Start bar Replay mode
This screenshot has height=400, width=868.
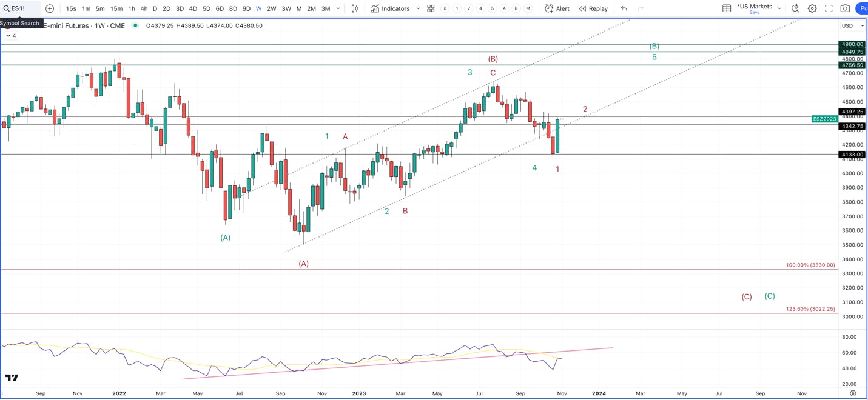click(x=593, y=8)
